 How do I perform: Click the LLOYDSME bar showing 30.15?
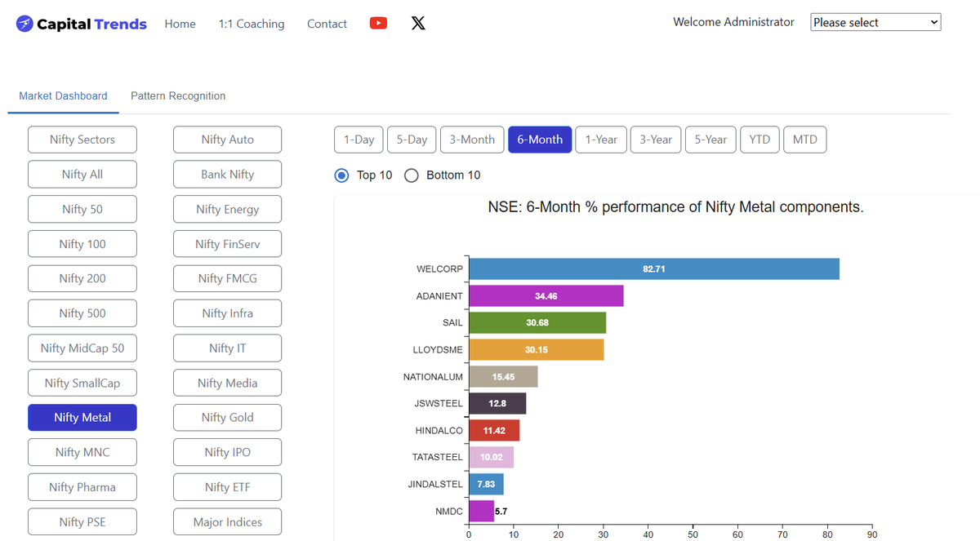[x=537, y=350]
